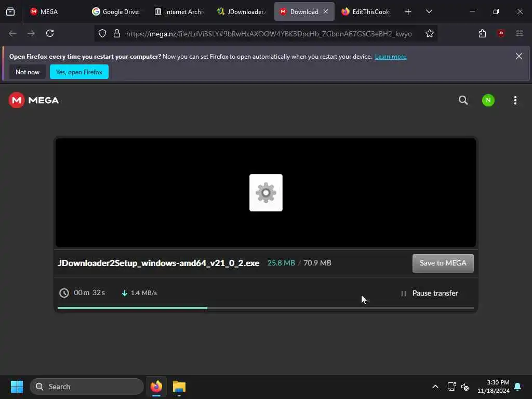Viewport: 532px width, 399px height.
Task: Open the tracking protection shield icon
Action: 102,33
